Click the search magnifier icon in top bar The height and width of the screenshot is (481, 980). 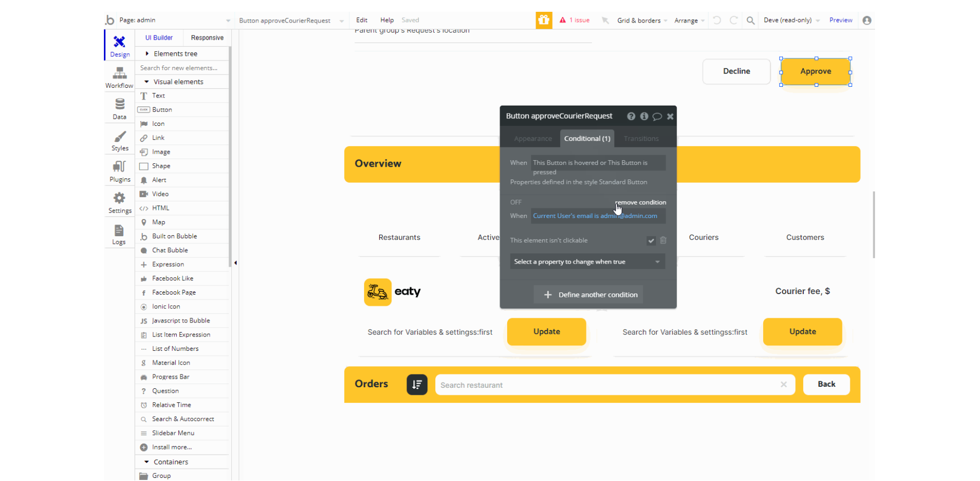[751, 20]
